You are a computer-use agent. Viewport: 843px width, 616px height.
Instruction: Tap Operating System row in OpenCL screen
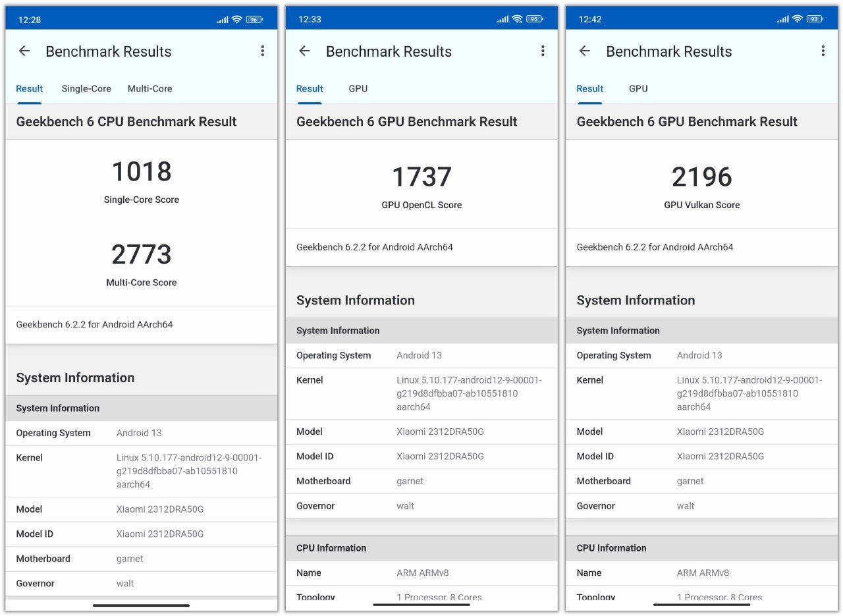pos(421,356)
